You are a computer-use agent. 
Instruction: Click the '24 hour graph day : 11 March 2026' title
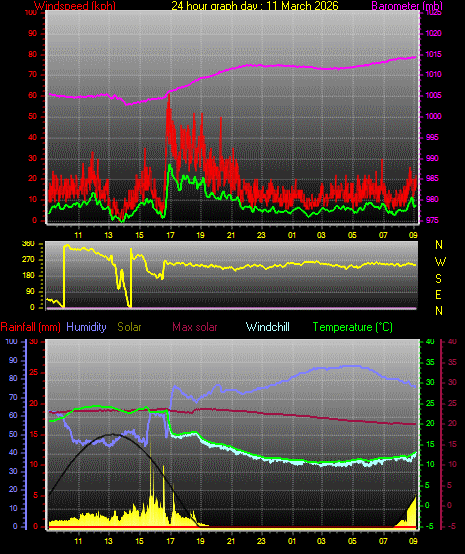pos(255,6)
